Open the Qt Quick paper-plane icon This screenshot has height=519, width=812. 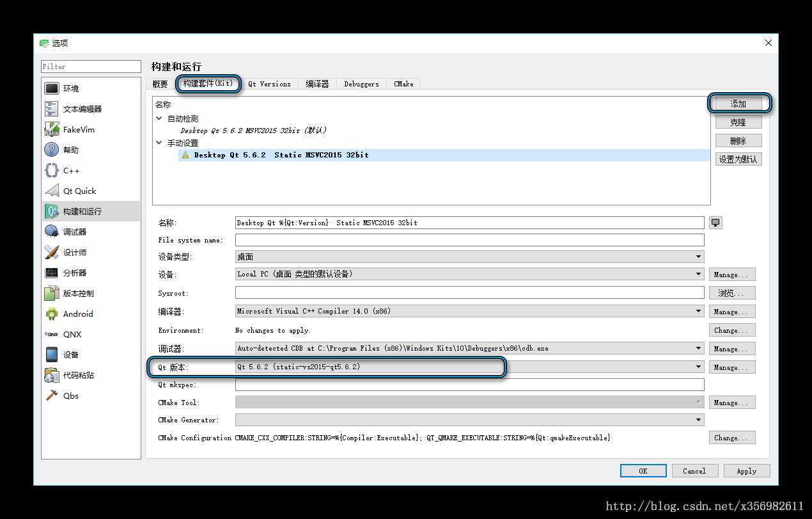click(52, 191)
